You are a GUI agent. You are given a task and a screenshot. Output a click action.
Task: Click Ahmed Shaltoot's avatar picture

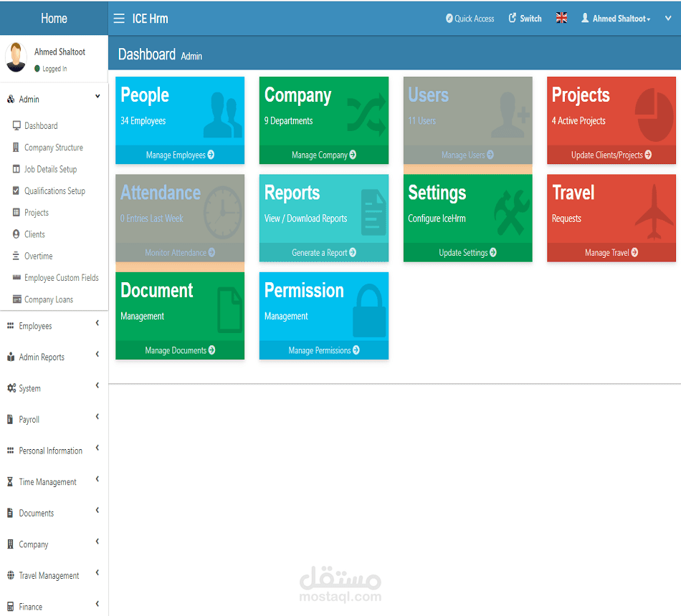16,57
